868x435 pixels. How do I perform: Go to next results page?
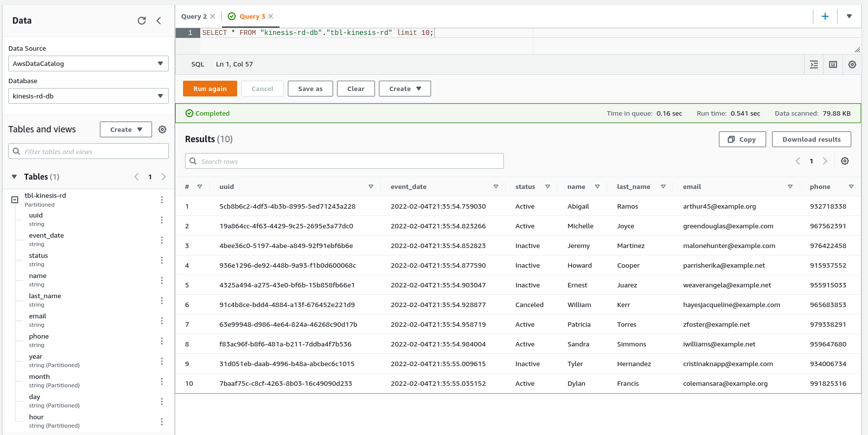click(825, 161)
